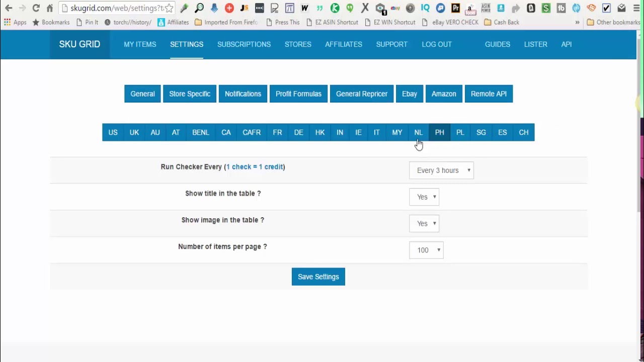The image size is (644, 362).
Task: Click the '1 check = 1 credit' link
Action: (x=255, y=167)
